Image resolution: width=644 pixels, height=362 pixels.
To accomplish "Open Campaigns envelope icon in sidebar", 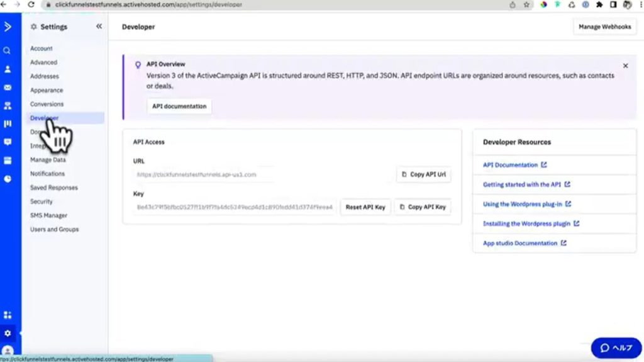I will (x=8, y=88).
